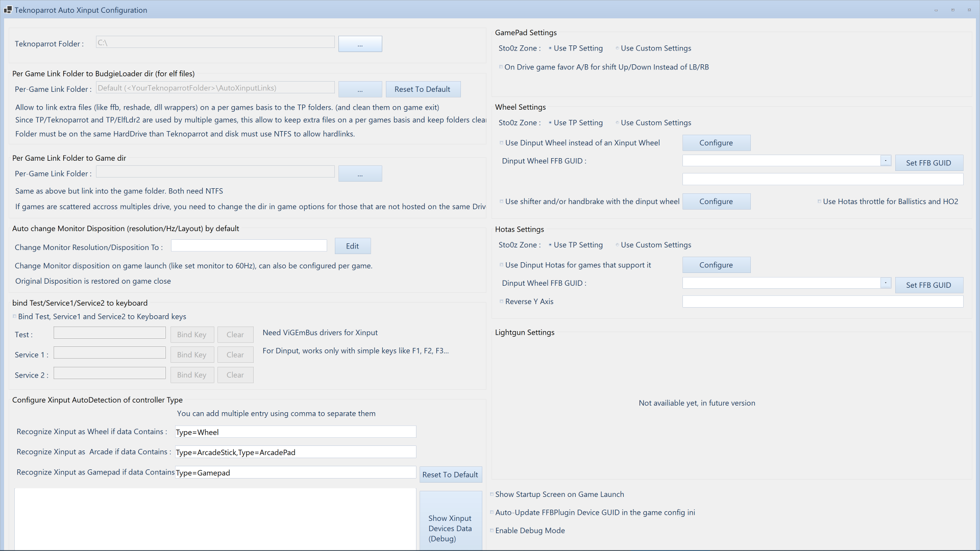Screen dimensions: 980x551
Task: Click Teknoparrot app icon in title bar
Action: pyautogui.click(x=8, y=10)
